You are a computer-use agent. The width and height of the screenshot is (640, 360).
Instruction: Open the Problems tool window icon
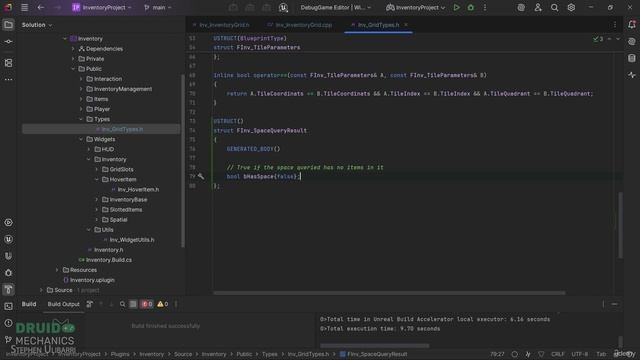[8, 323]
